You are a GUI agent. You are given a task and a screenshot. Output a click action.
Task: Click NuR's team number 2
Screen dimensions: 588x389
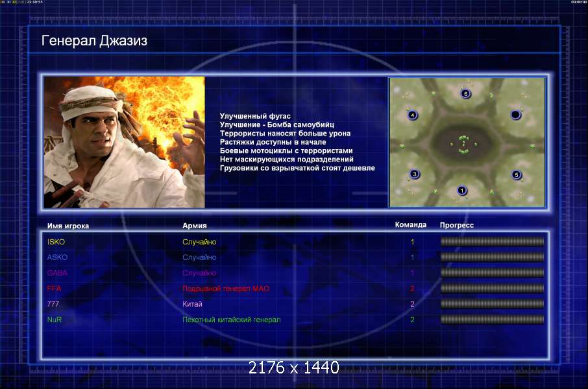(412, 320)
